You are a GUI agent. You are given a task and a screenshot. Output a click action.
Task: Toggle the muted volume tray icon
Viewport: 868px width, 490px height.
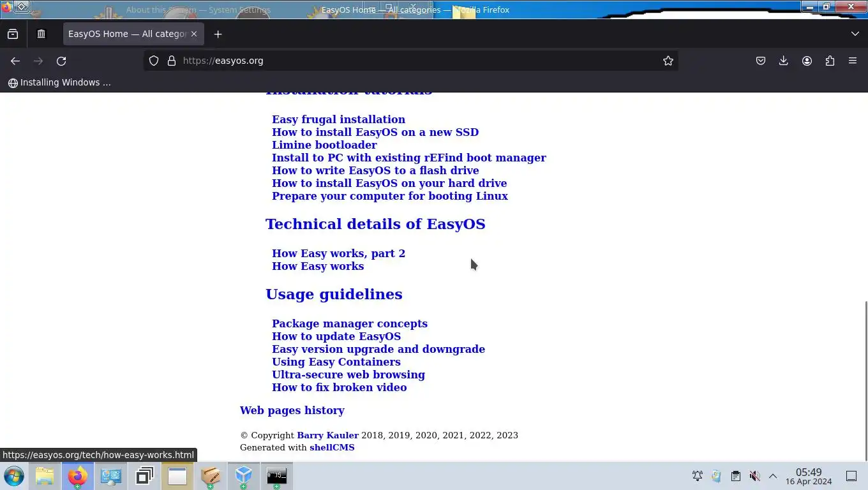(754, 476)
